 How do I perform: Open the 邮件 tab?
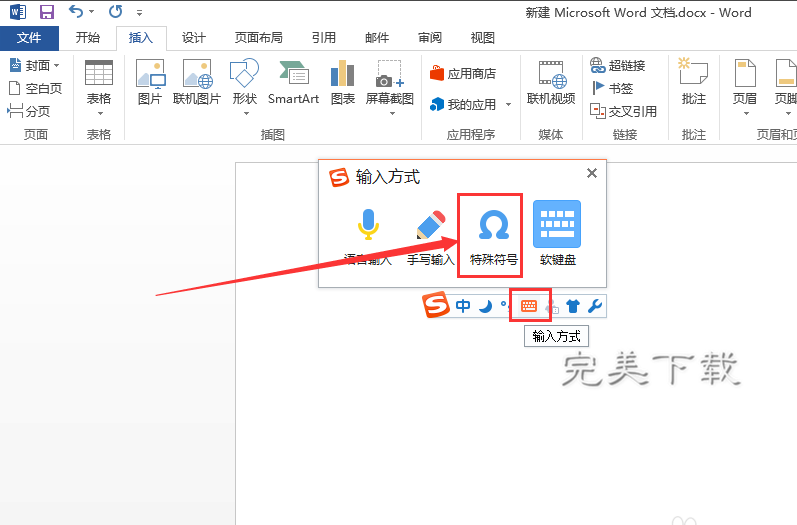pos(377,38)
